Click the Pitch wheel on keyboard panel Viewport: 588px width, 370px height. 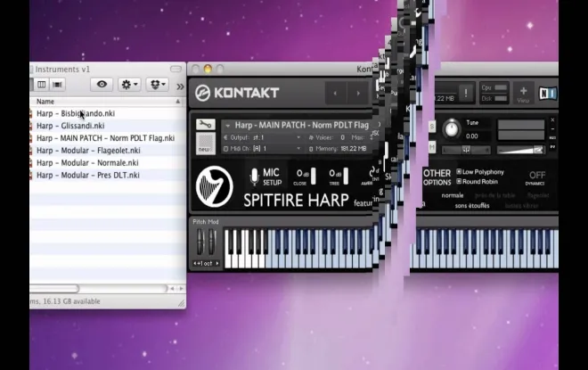click(x=200, y=242)
